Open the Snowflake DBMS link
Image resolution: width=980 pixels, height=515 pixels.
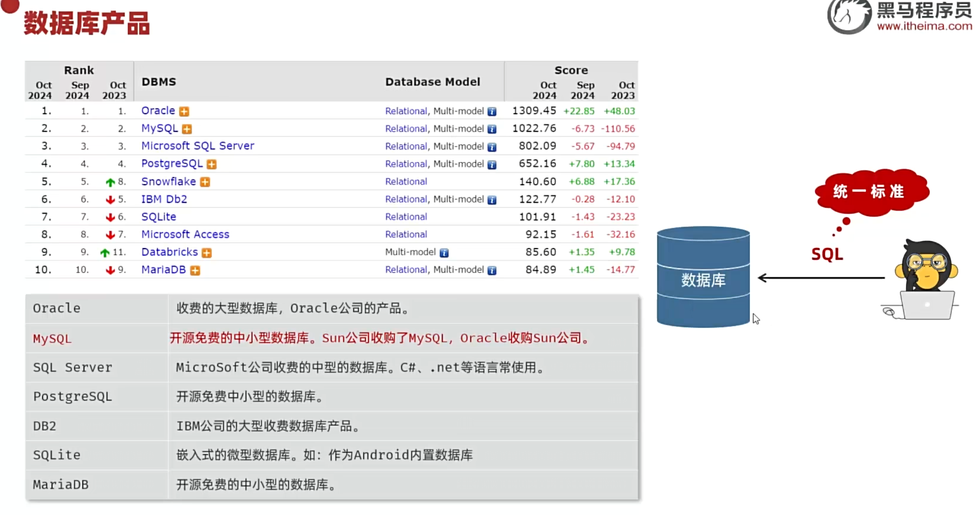[169, 182]
